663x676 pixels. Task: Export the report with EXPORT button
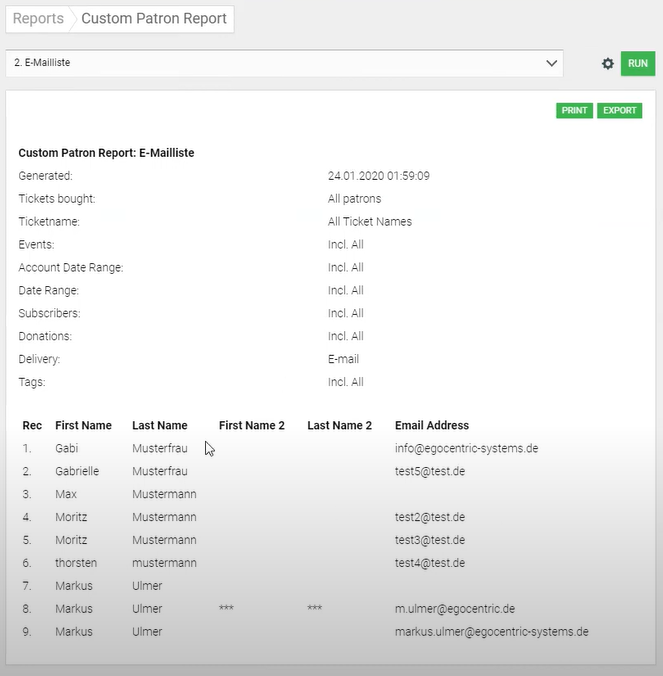(x=620, y=110)
